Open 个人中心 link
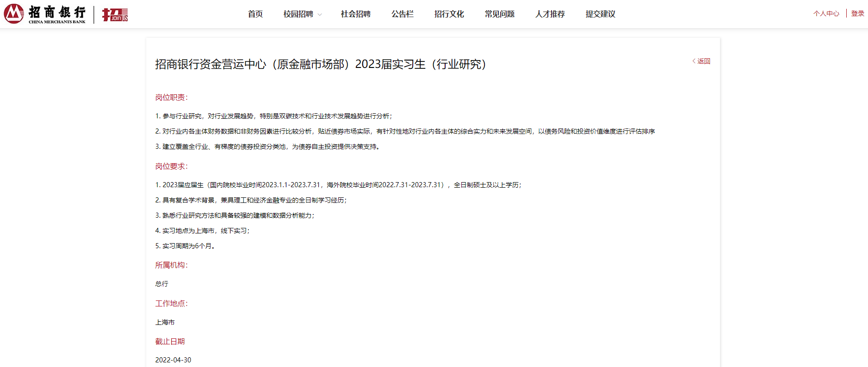 click(826, 13)
